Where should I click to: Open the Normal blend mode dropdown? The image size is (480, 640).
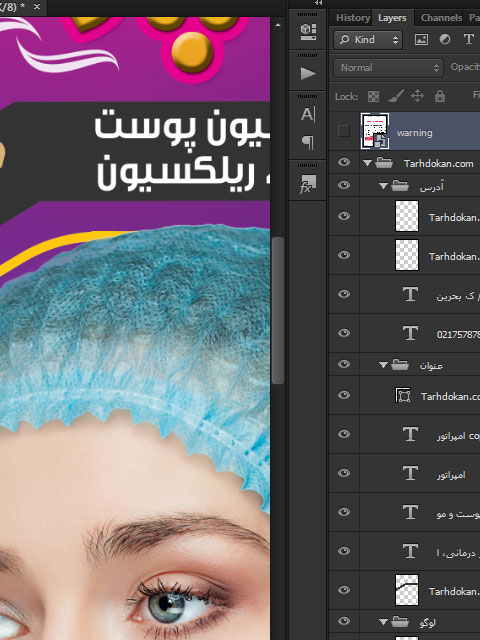388,68
